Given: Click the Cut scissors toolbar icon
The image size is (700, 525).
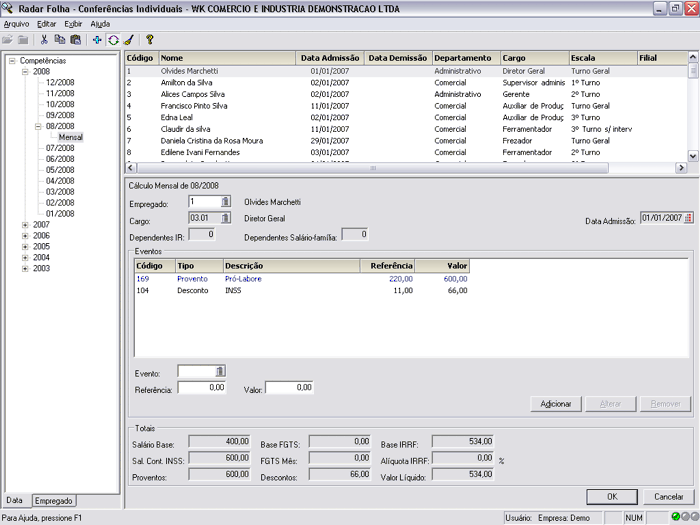Looking at the screenshot, I should pos(44,40).
